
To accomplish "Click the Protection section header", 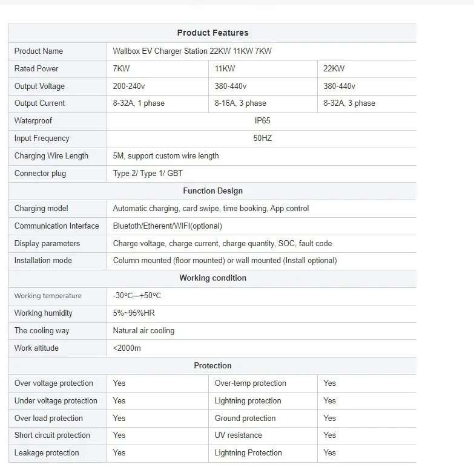I will pos(212,366).
